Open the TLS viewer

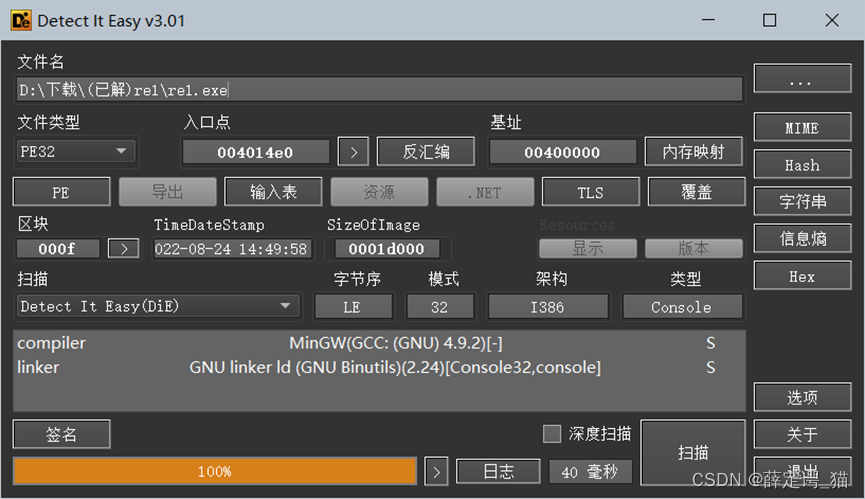coord(590,192)
